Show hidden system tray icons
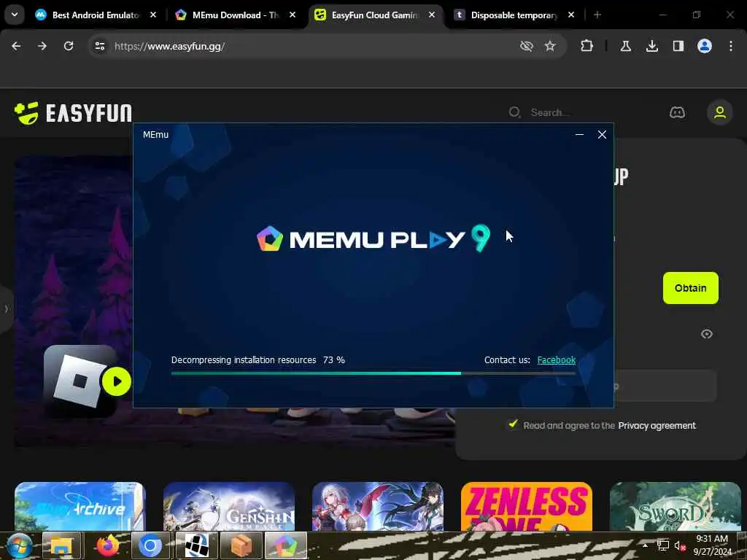 (645, 545)
